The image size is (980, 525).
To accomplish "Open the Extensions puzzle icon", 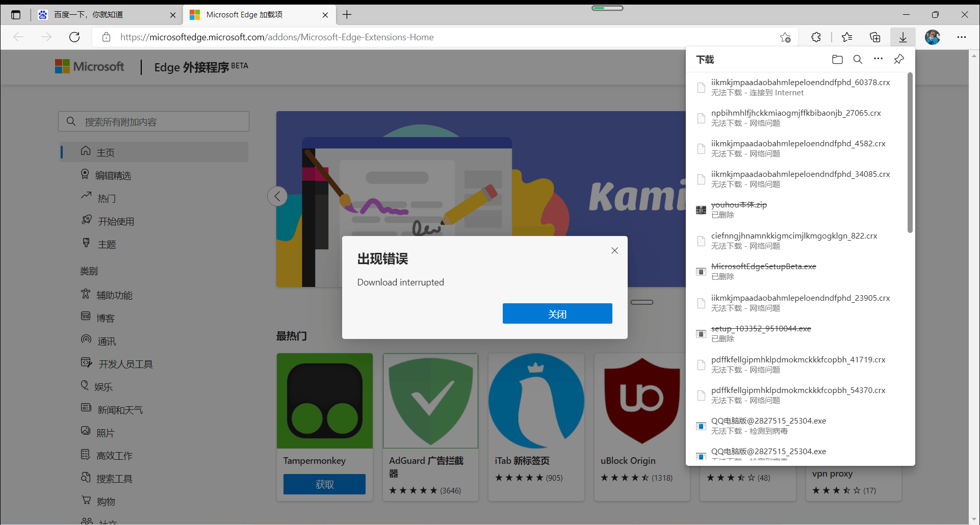I will [x=816, y=37].
